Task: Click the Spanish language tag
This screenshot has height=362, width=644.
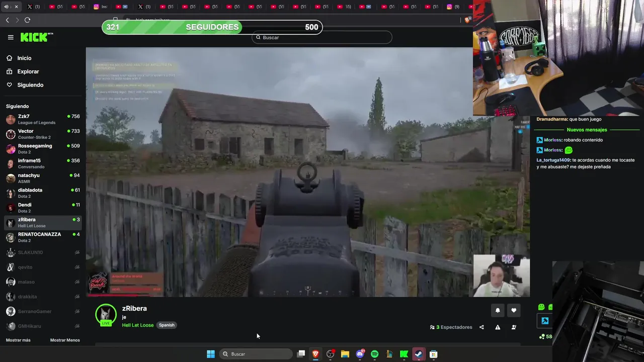Action: click(x=167, y=325)
